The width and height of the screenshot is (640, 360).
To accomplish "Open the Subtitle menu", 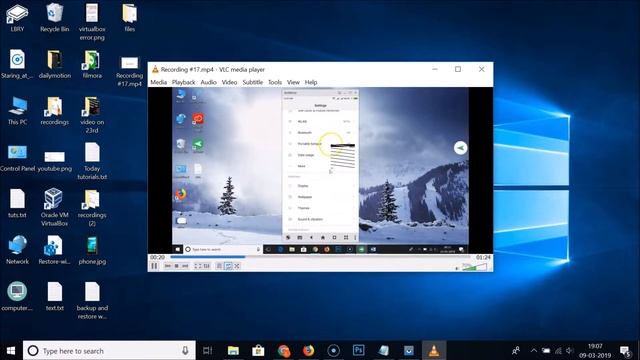I will pyautogui.click(x=253, y=82).
